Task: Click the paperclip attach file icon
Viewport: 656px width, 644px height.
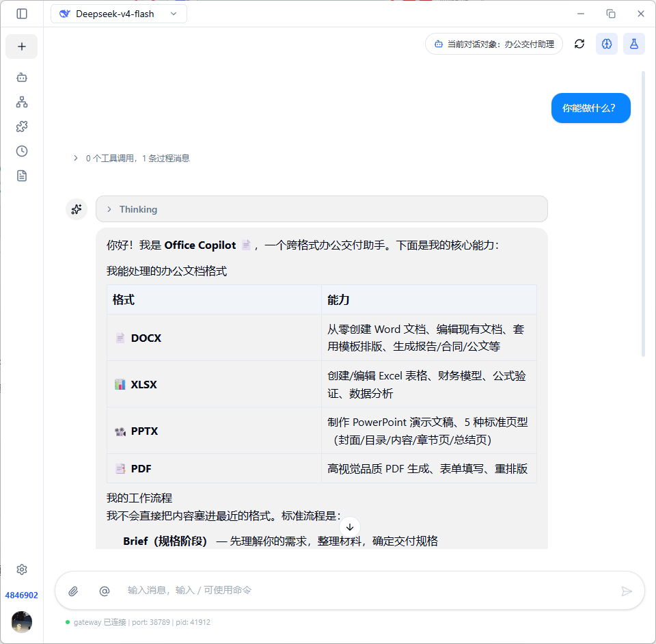Action: pos(73,591)
